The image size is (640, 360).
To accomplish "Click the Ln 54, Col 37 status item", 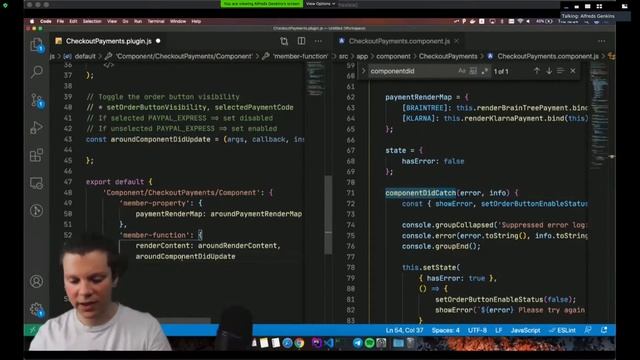I will tap(404, 330).
